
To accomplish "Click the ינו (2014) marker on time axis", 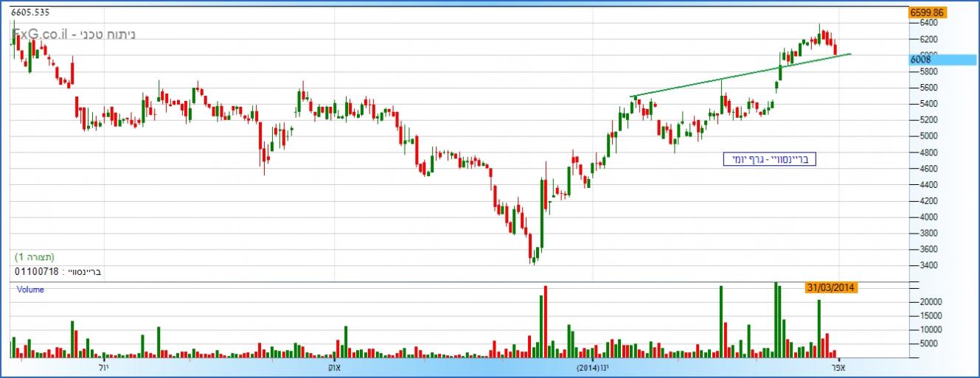I will (x=593, y=366).
